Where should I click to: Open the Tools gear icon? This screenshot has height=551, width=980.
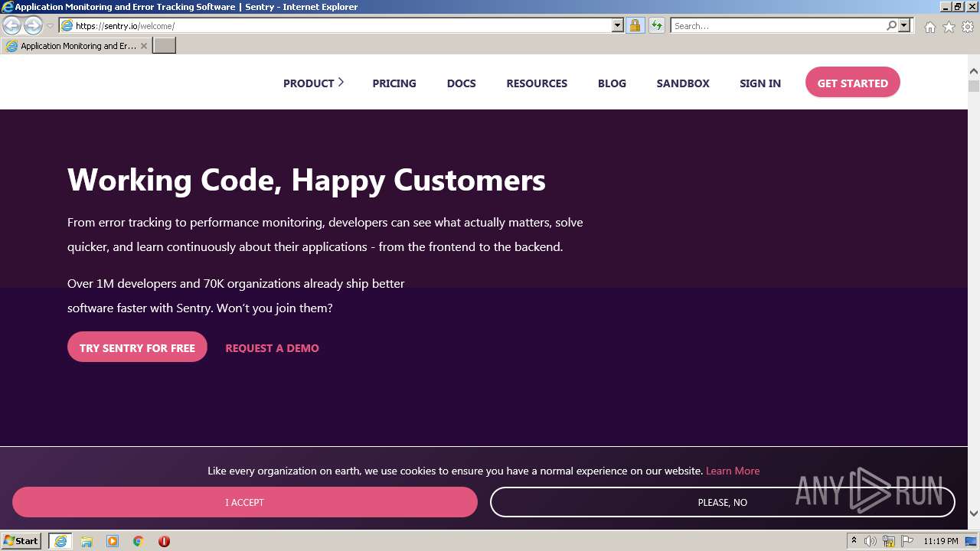[x=968, y=27]
